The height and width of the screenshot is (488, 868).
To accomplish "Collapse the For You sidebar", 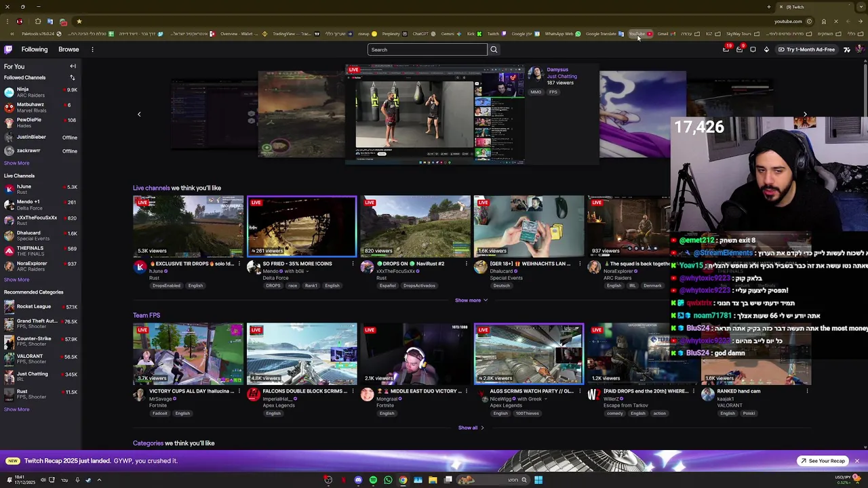I will 73,66.
